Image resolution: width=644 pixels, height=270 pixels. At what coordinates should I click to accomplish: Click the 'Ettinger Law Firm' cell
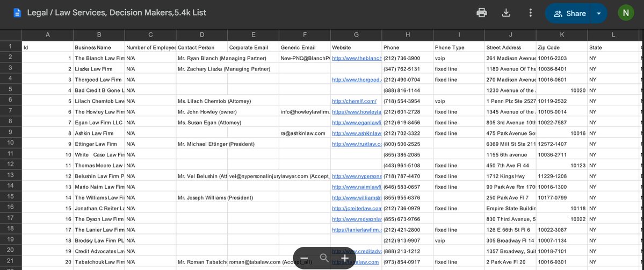pos(99,144)
